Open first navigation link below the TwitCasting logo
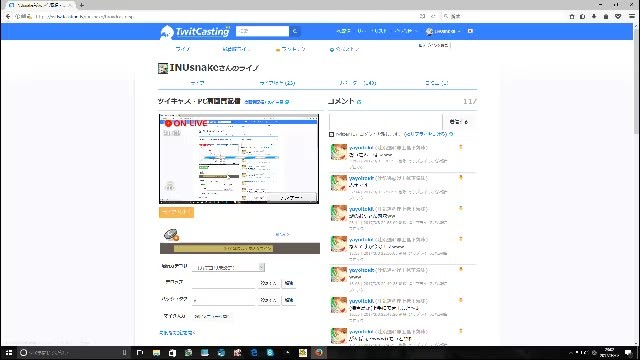 pyautogui.click(x=182, y=49)
